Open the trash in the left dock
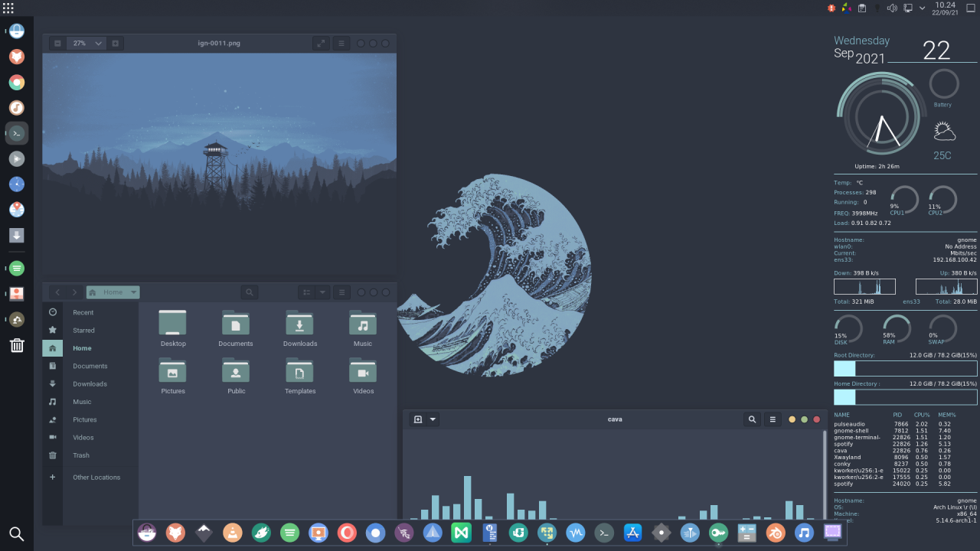This screenshot has width=980, height=551. 17,344
